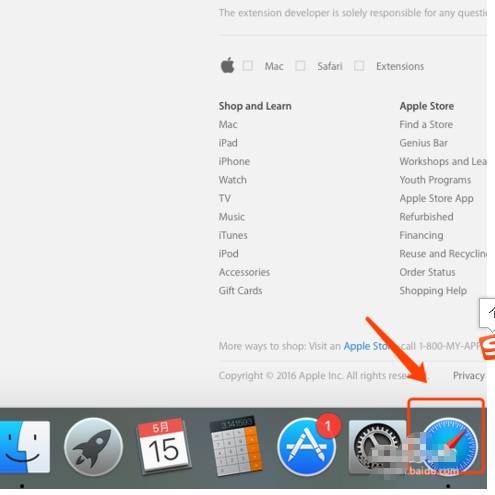Screen dimensions: 495x495
Task: Visit the blue Apple Store link
Action: (367, 346)
